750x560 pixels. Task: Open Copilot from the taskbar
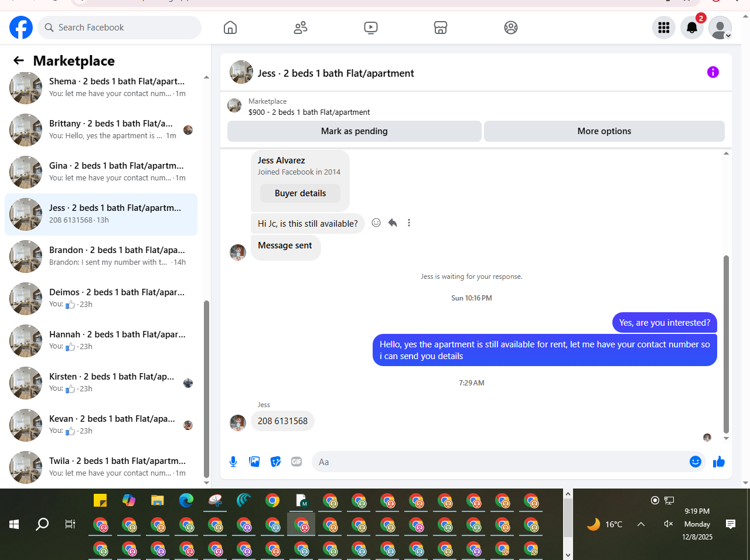pos(129,500)
